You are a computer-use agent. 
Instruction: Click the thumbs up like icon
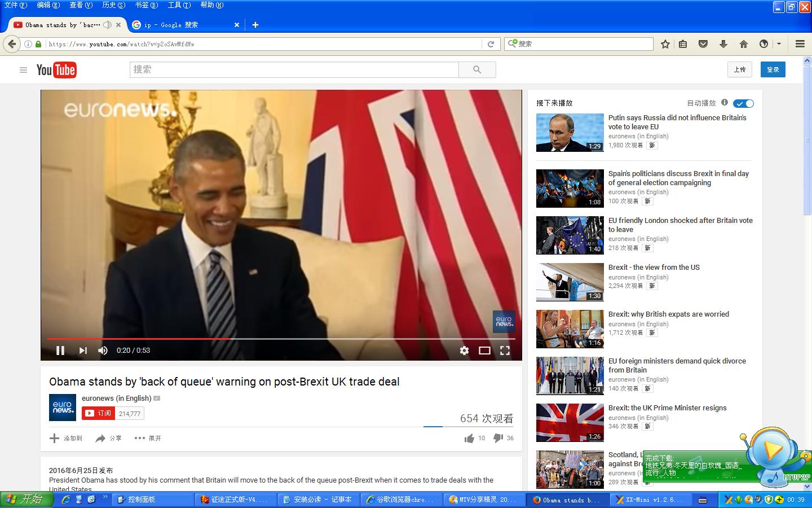pyautogui.click(x=469, y=438)
